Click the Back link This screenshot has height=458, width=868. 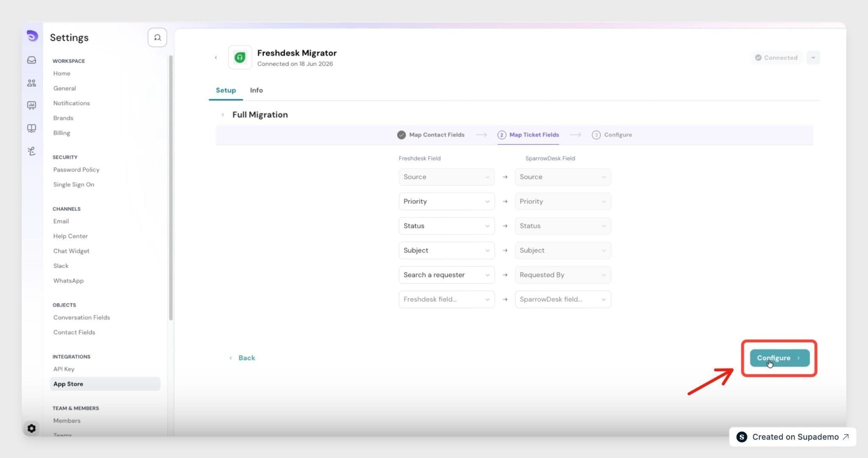point(242,358)
